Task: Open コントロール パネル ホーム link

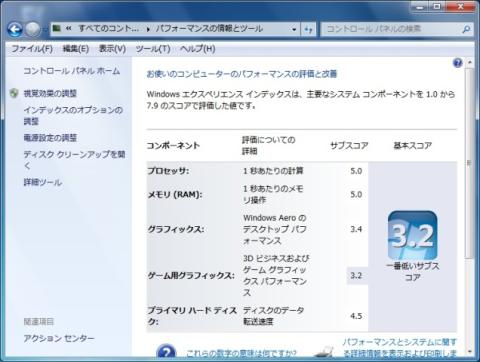Action: pyautogui.click(x=72, y=71)
